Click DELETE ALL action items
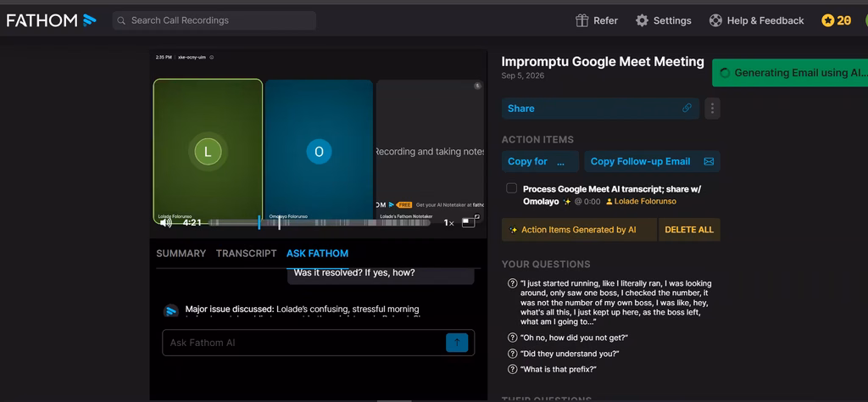 coord(689,230)
